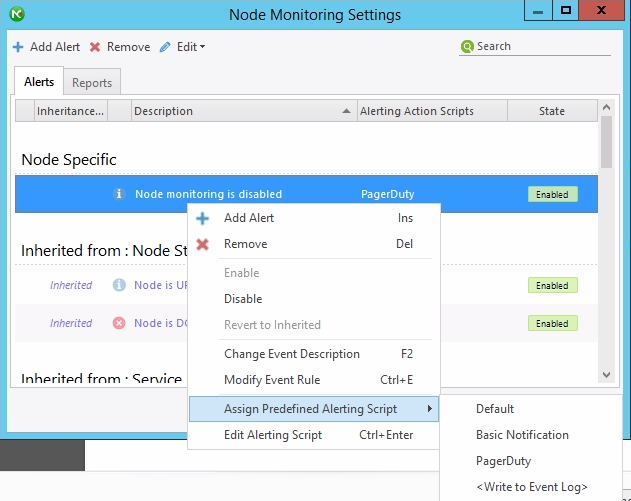This screenshot has height=501, width=631.
Task: Click the application logo in title bar
Action: [17, 14]
